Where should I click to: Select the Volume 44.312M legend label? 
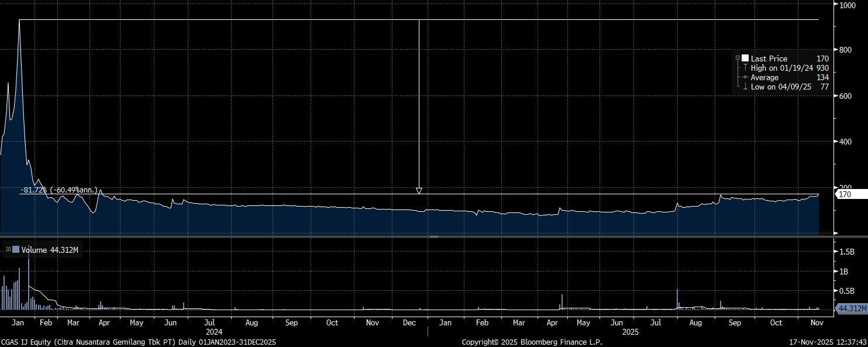(50, 250)
